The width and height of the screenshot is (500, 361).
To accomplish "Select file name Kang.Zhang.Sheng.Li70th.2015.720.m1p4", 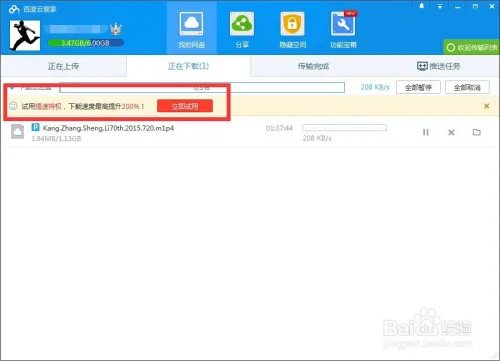I will [108, 128].
